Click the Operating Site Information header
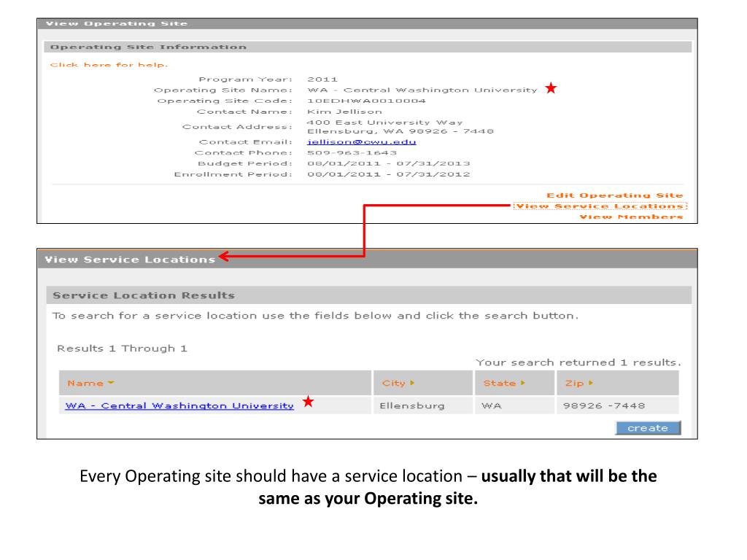This screenshot has width=747, height=560. 368,47
